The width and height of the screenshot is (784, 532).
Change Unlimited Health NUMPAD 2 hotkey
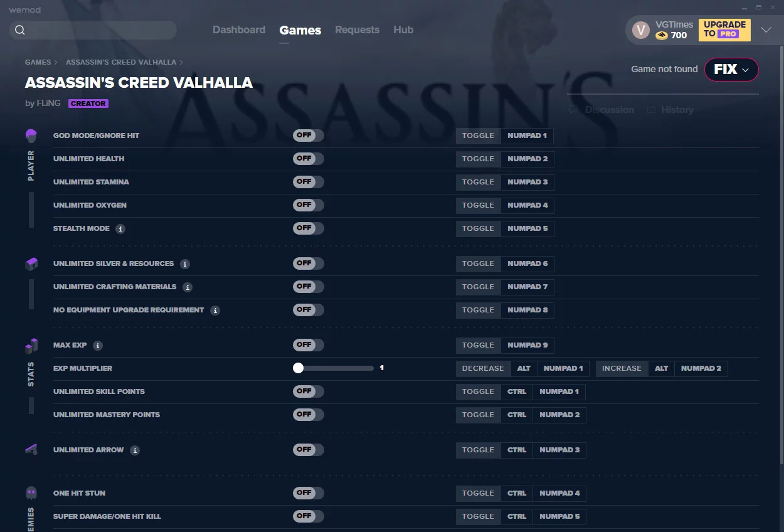tap(527, 159)
